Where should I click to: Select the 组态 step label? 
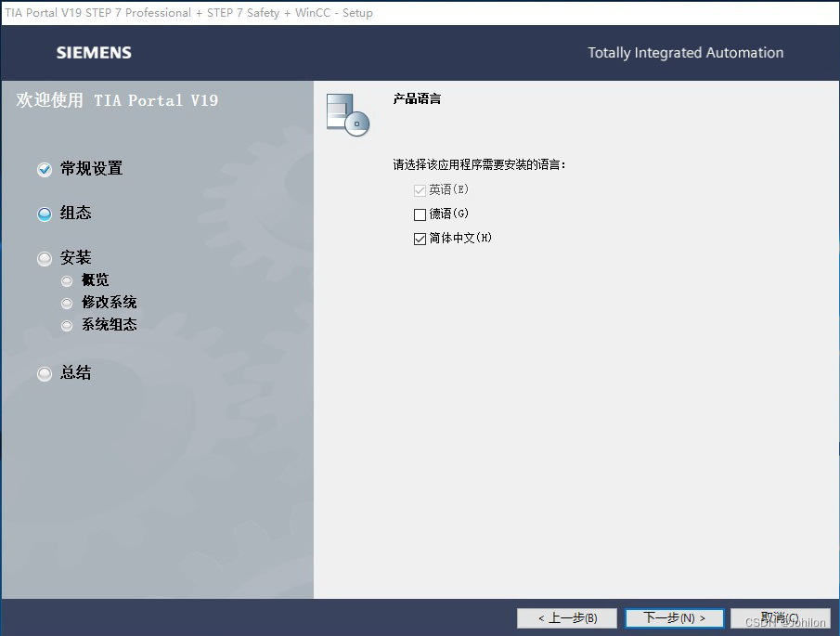[x=75, y=214]
